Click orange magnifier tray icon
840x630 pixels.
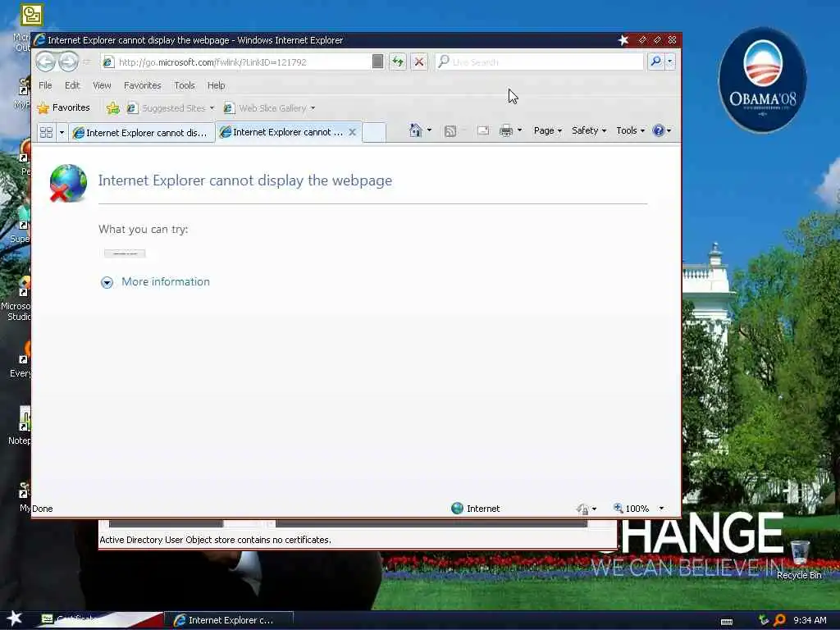pos(779,620)
